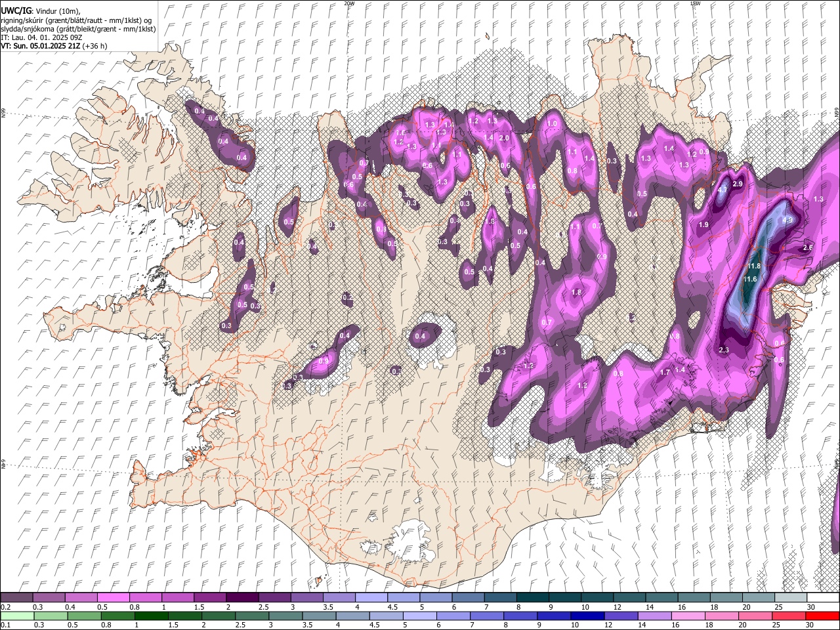The image size is (840, 630).
Task: Click the dark purple snow-scale swatch labeled 2
Action: pyautogui.click(x=243, y=598)
